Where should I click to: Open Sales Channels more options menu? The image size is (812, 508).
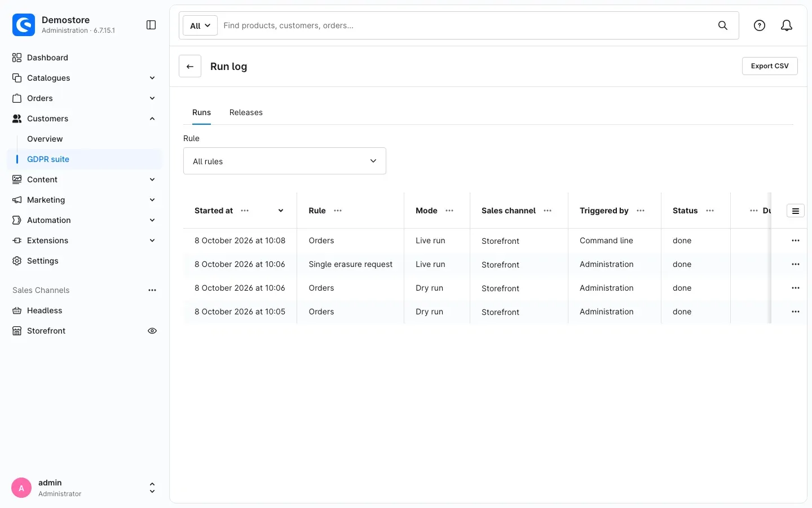coord(152,290)
